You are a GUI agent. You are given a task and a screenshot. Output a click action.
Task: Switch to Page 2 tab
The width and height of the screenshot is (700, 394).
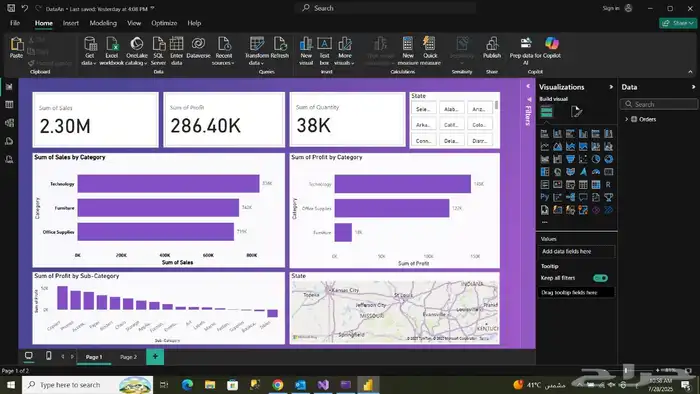(x=129, y=357)
